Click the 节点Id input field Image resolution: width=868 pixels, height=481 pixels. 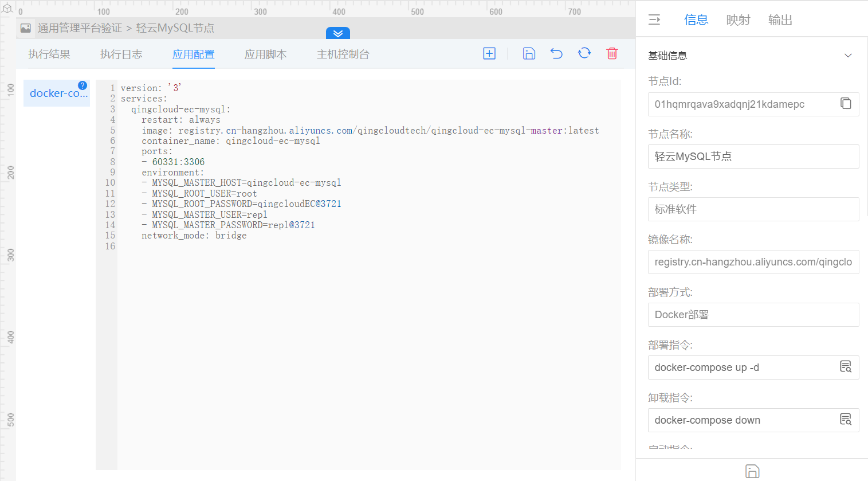(x=753, y=104)
